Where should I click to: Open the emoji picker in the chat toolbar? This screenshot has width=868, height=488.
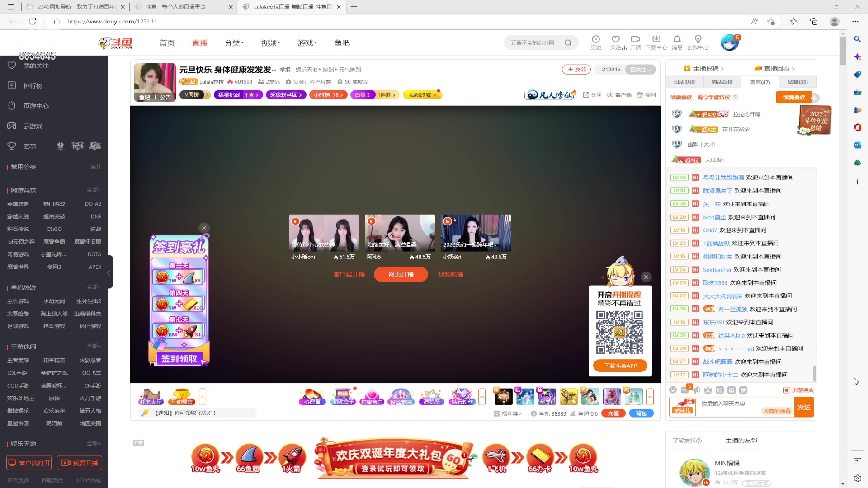pyautogui.click(x=673, y=390)
